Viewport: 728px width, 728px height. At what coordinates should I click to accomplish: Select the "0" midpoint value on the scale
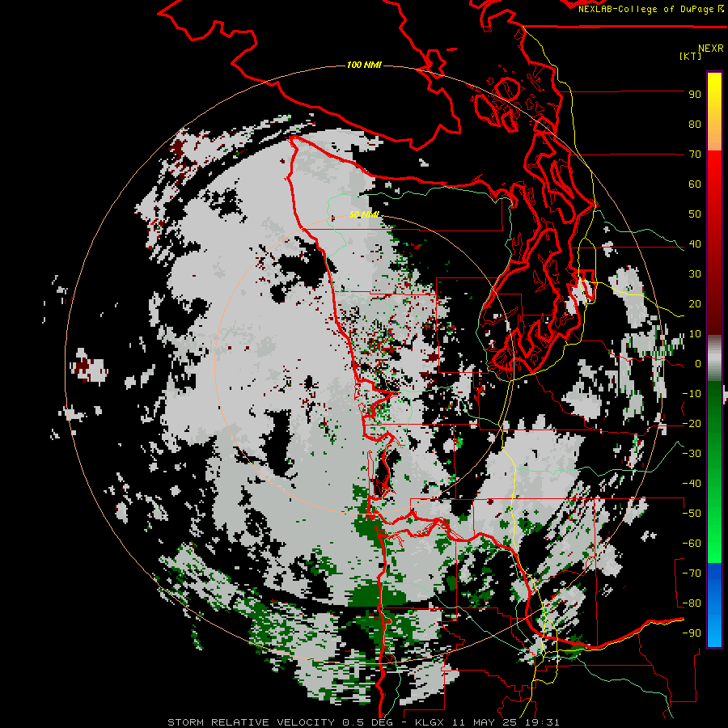tap(697, 363)
